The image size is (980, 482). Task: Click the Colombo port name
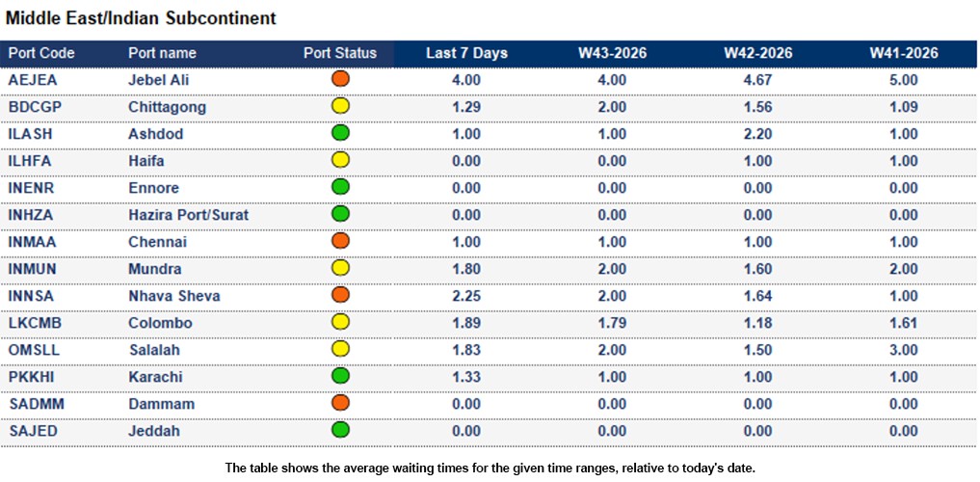[160, 323]
